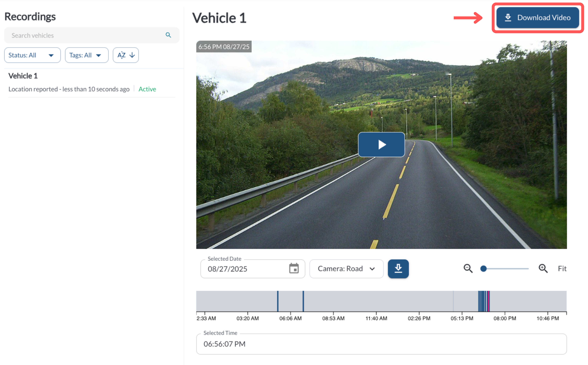Expand the Camera: Road selector
Viewport: 588px width, 365px height.
[346, 268]
